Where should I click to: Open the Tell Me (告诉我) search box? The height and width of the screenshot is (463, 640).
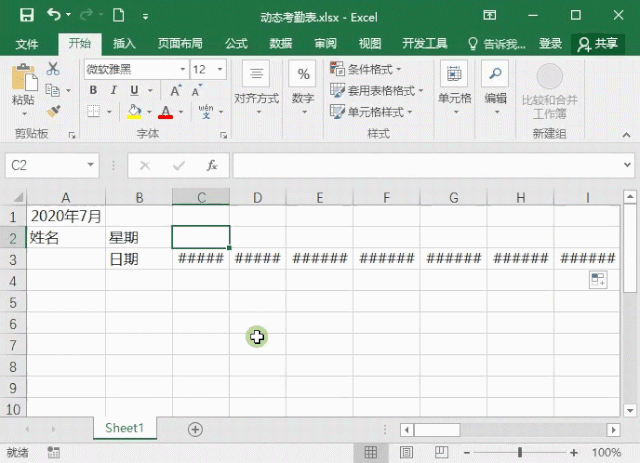click(497, 43)
